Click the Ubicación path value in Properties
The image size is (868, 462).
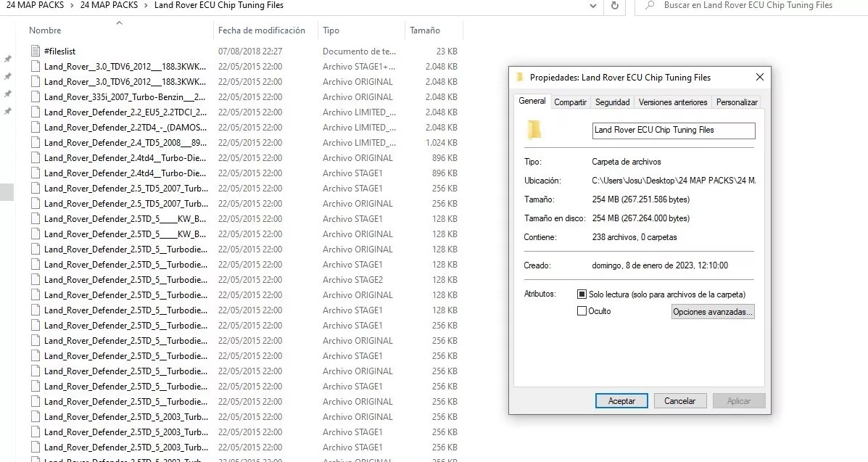coord(674,181)
